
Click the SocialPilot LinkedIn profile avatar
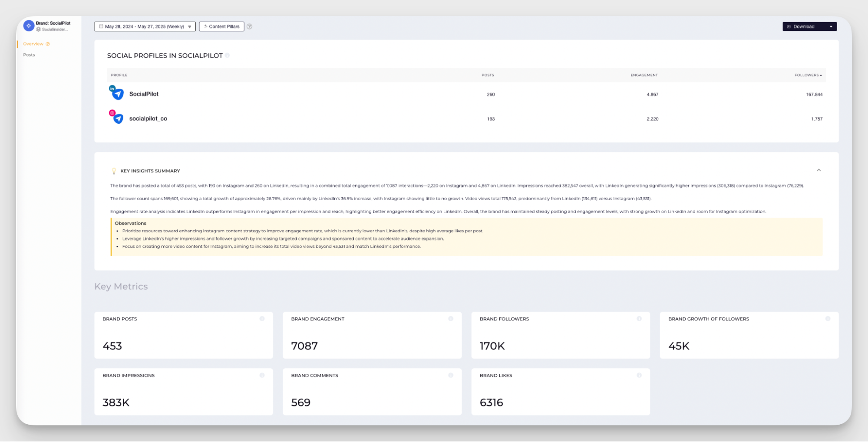pos(117,93)
